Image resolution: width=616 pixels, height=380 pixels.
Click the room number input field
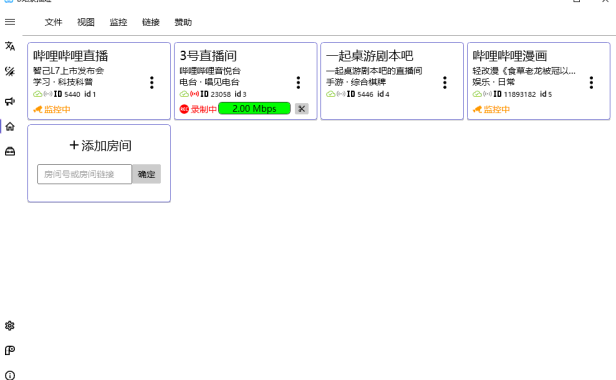point(84,174)
